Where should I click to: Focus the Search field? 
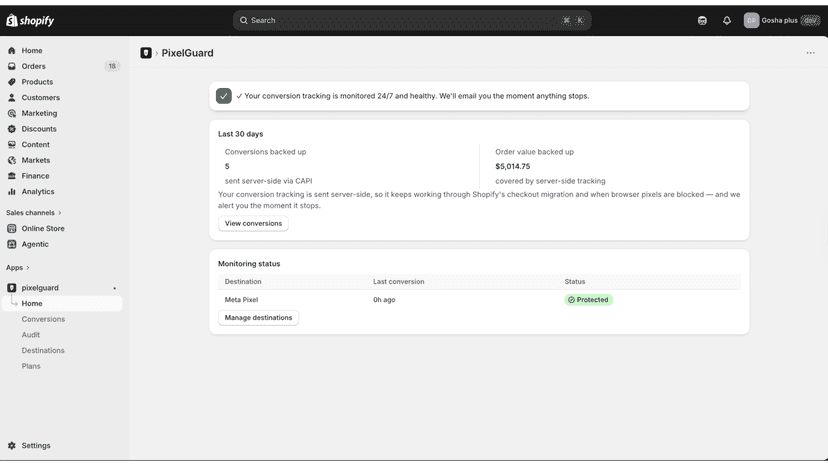click(x=412, y=21)
